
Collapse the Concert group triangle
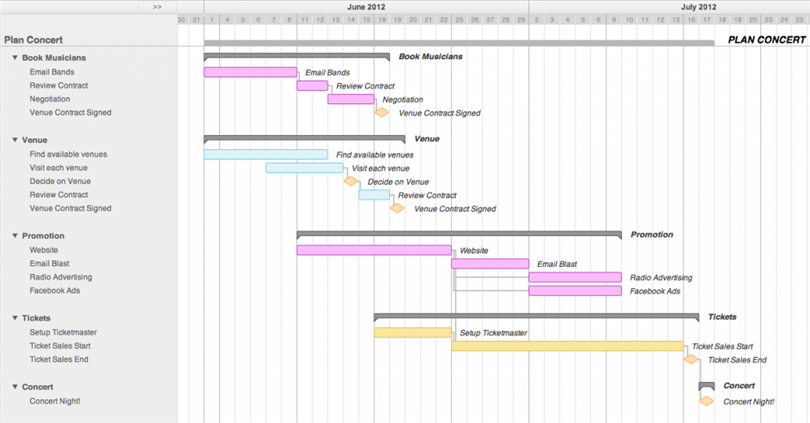coord(15,387)
